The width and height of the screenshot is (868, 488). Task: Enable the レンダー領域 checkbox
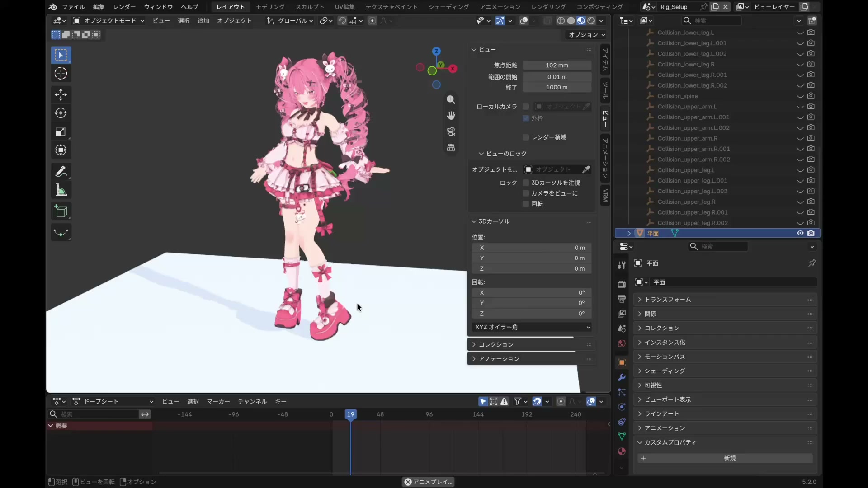[x=526, y=137]
